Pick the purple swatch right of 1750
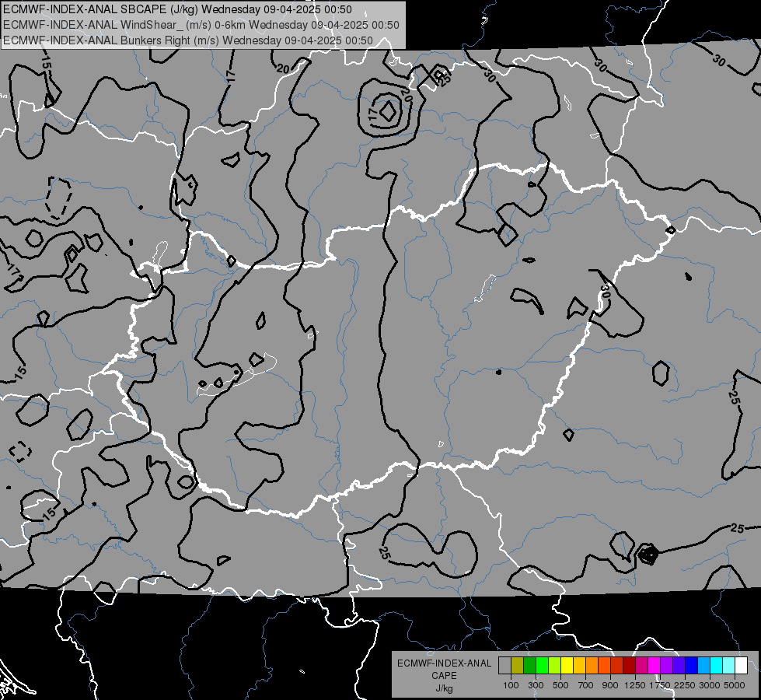Viewport: 761px width, 700px height. click(x=667, y=666)
